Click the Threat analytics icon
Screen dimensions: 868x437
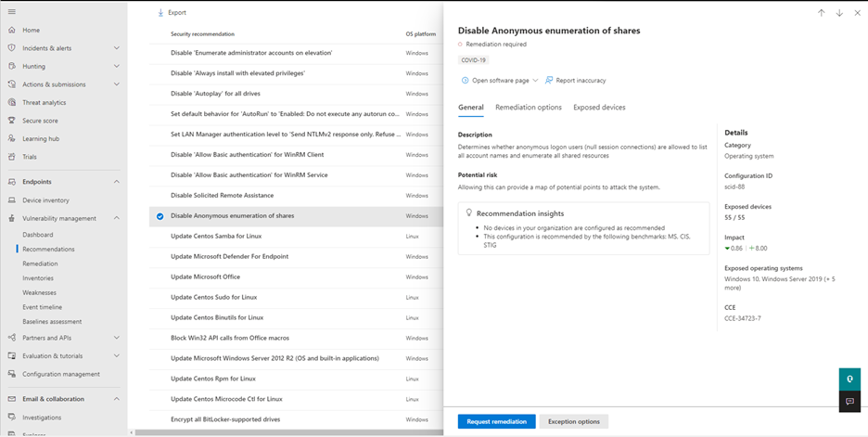12,102
